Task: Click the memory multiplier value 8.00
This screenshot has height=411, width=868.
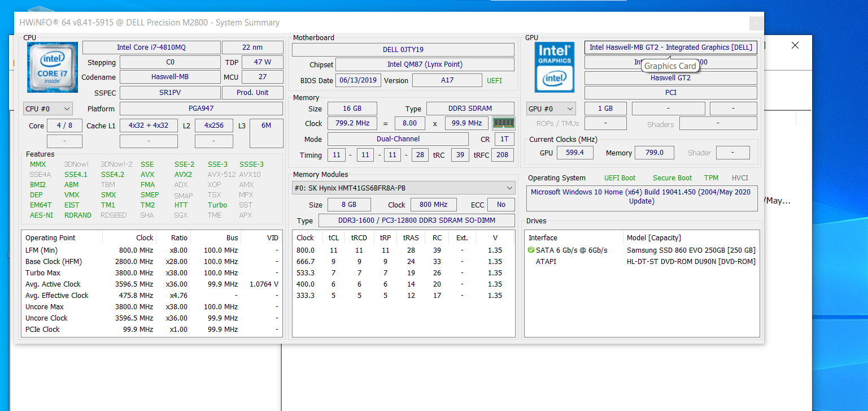Action: [410, 123]
